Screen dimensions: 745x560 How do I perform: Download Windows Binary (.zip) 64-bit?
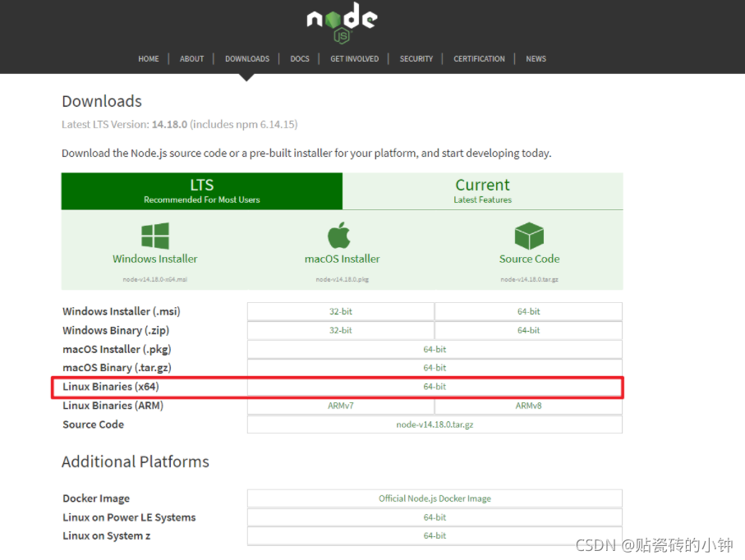point(528,331)
